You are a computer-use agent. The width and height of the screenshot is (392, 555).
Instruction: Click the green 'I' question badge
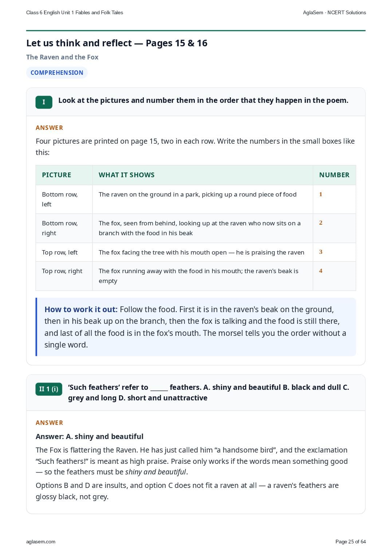pyautogui.click(x=44, y=102)
